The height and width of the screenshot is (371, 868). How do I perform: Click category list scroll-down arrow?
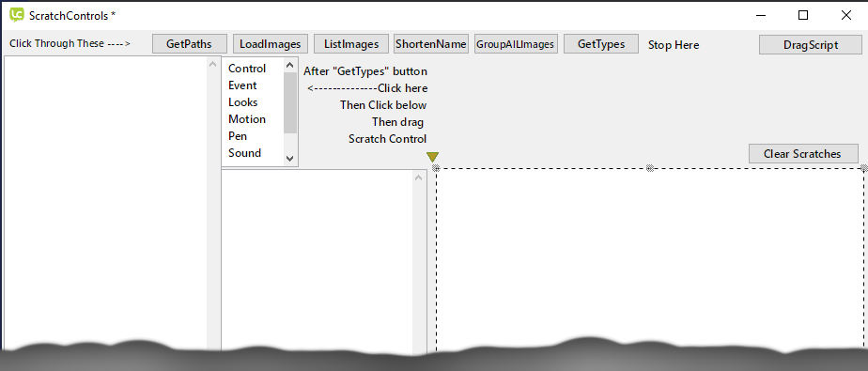pyautogui.click(x=290, y=159)
